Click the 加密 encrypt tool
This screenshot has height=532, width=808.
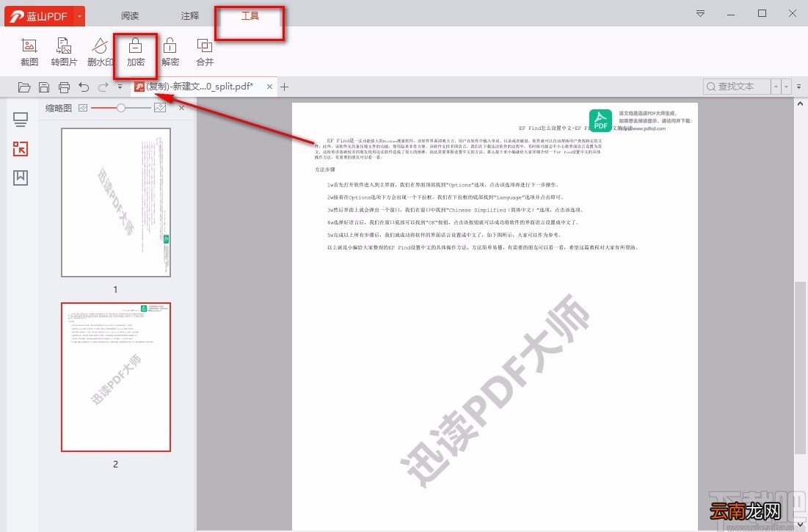coord(136,52)
